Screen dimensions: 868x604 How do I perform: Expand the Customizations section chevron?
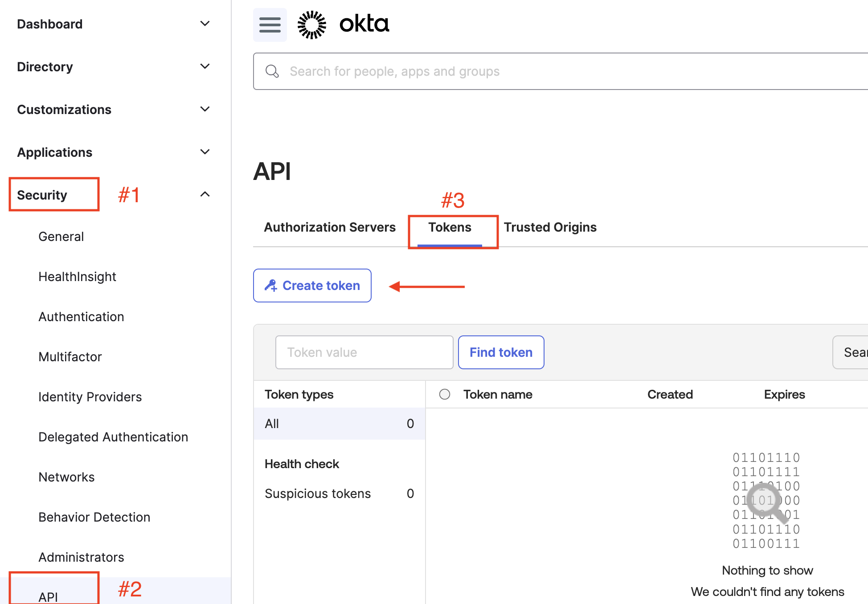tap(205, 109)
